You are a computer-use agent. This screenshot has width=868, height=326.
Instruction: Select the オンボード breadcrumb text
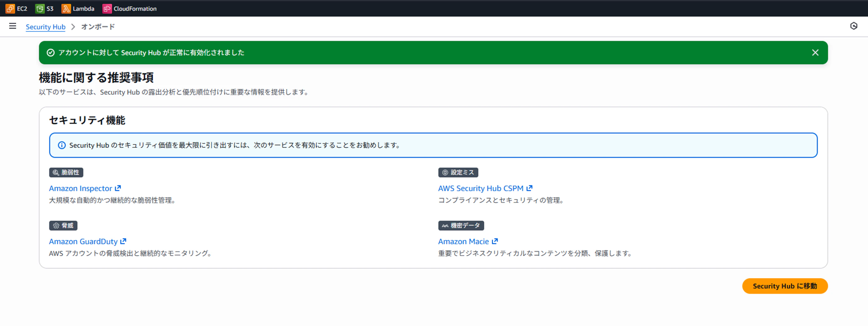[x=98, y=27]
